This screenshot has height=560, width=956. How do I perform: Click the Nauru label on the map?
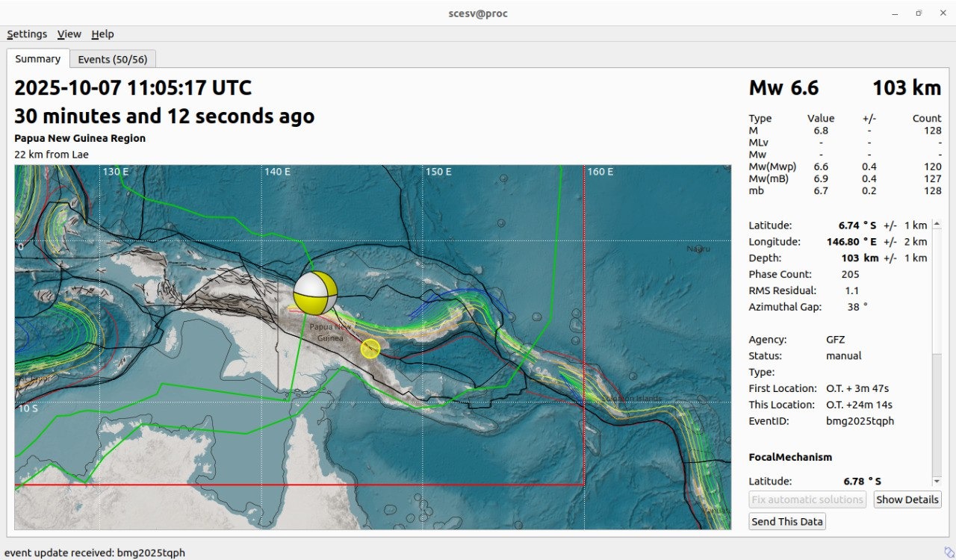coord(698,249)
